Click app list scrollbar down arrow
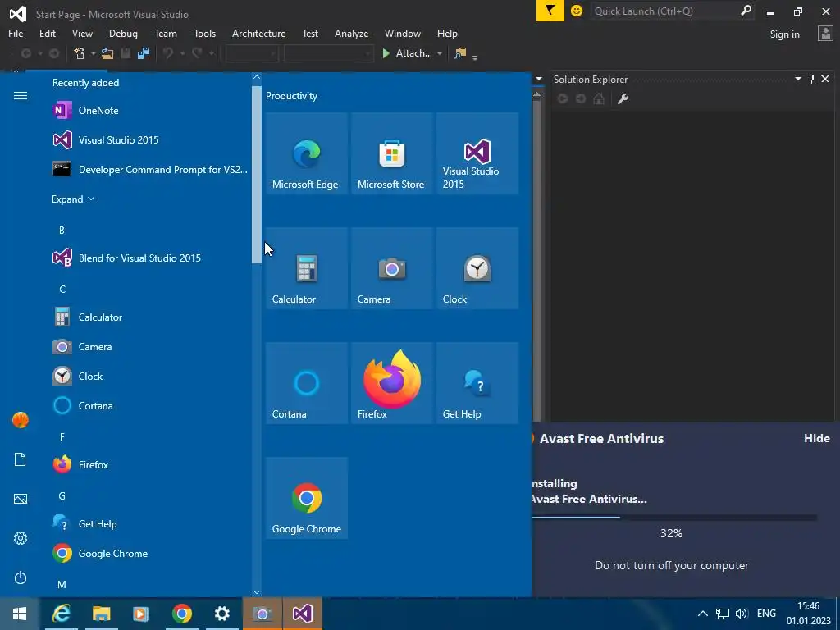The height and width of the screenshot is (630, 840). (257, 592)
